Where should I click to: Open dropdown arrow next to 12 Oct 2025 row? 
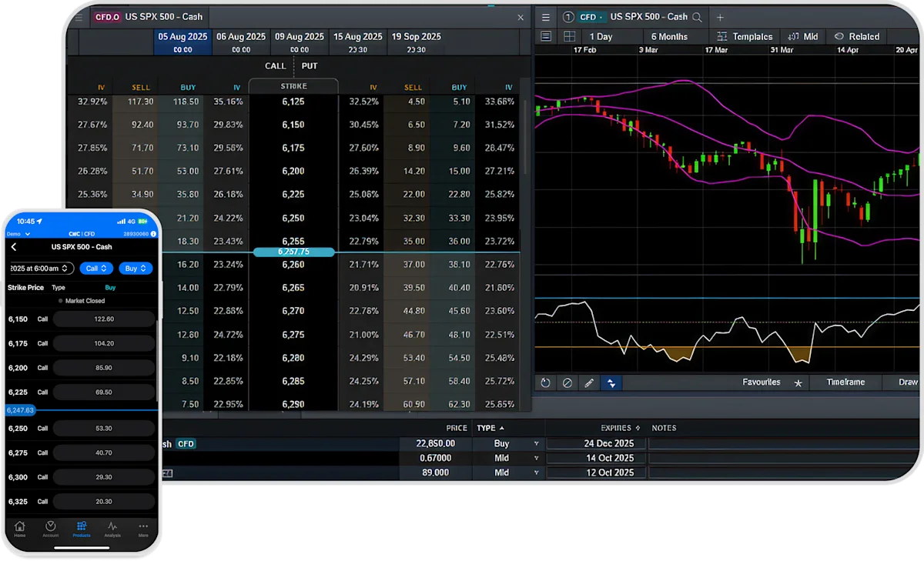pos(537,473)
